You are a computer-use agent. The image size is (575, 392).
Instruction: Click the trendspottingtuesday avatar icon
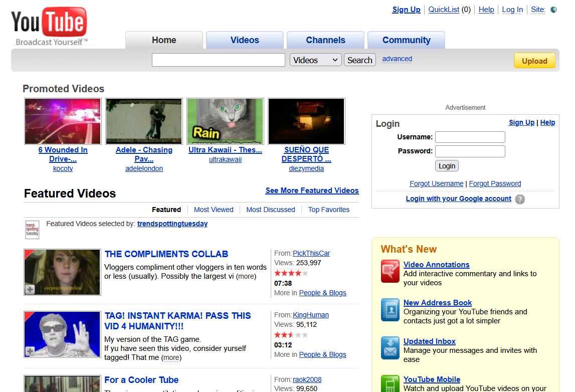click(32, 230)
